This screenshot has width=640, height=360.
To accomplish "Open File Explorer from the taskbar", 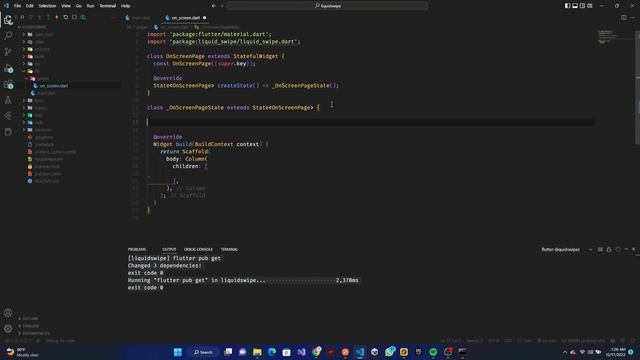I will (257, 352).
